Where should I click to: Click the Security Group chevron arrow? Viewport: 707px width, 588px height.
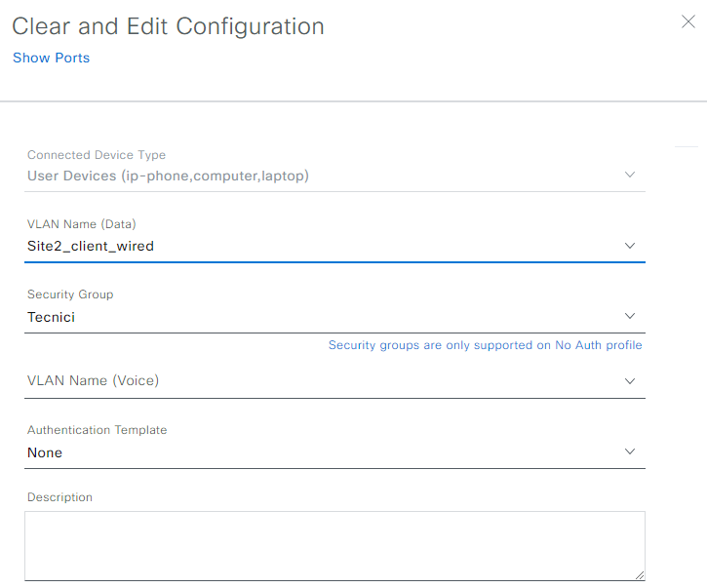pyautogui.click(x=630, y=316)
